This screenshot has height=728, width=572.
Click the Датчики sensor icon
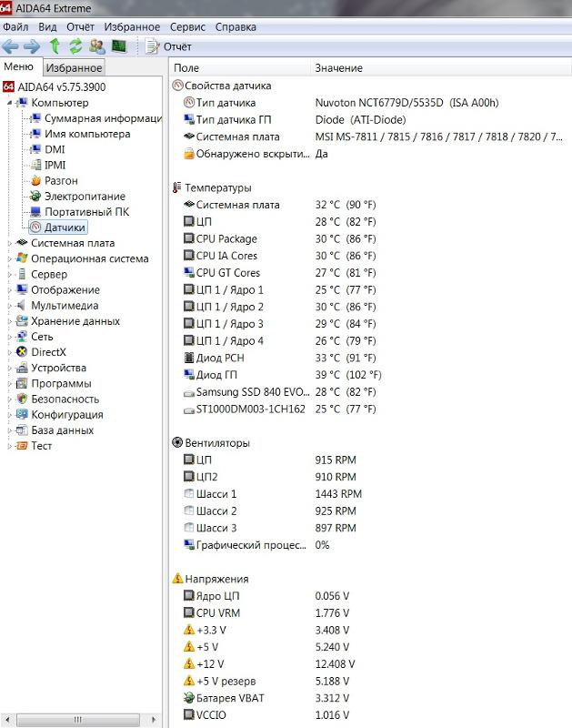tap(35, 227)
